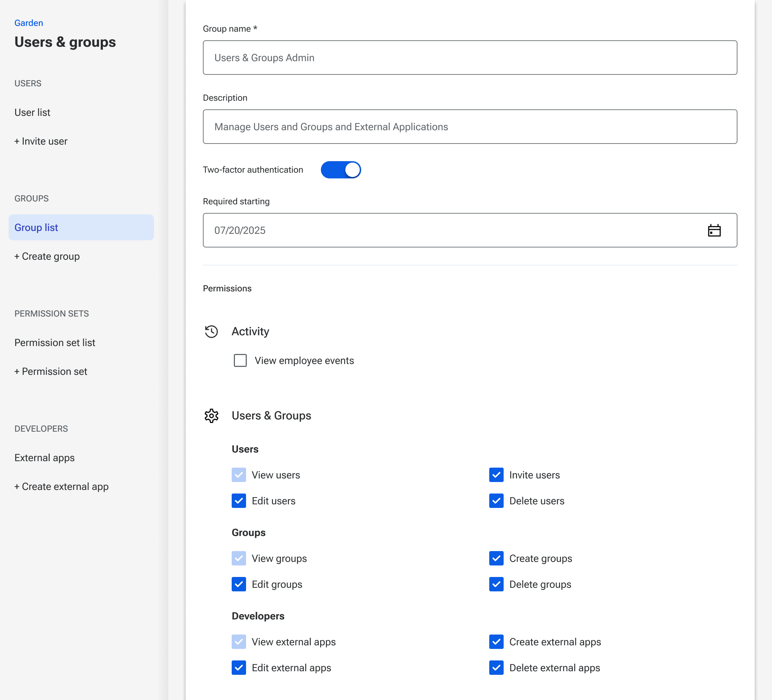Click the Activity history clock icon
The width and height of the screenshot is (772, 700).
point(212,332)
